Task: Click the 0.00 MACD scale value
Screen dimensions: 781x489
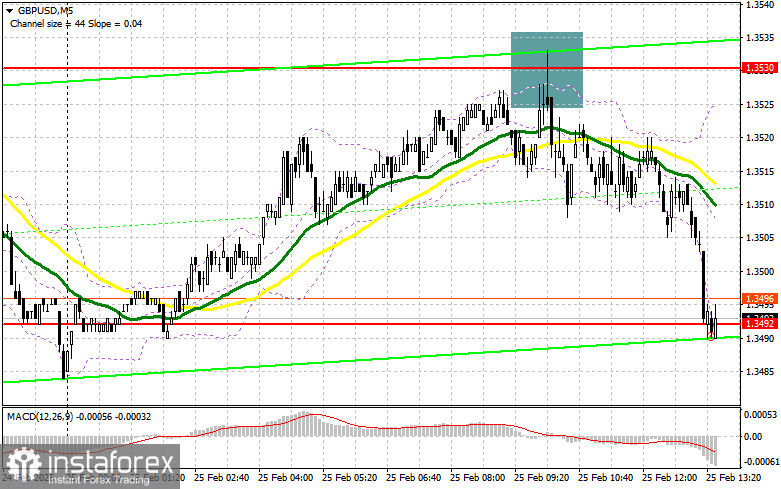Action: (752, 437)
